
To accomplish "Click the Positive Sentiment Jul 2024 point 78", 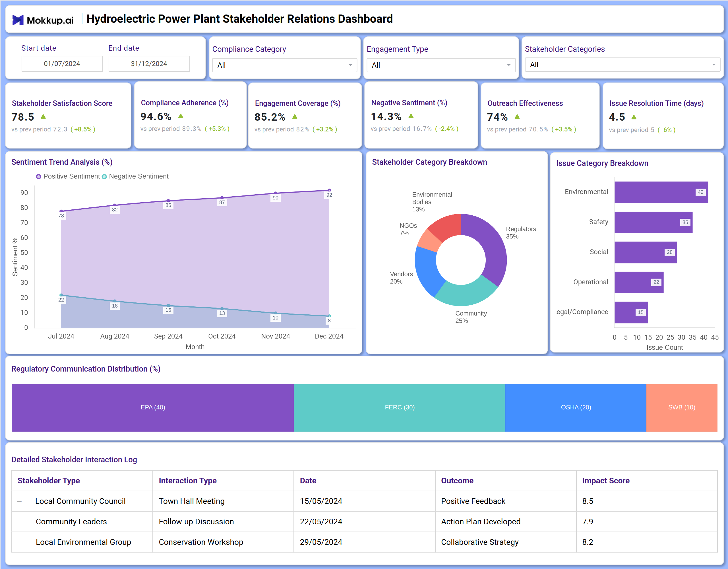I will [61, 211].
